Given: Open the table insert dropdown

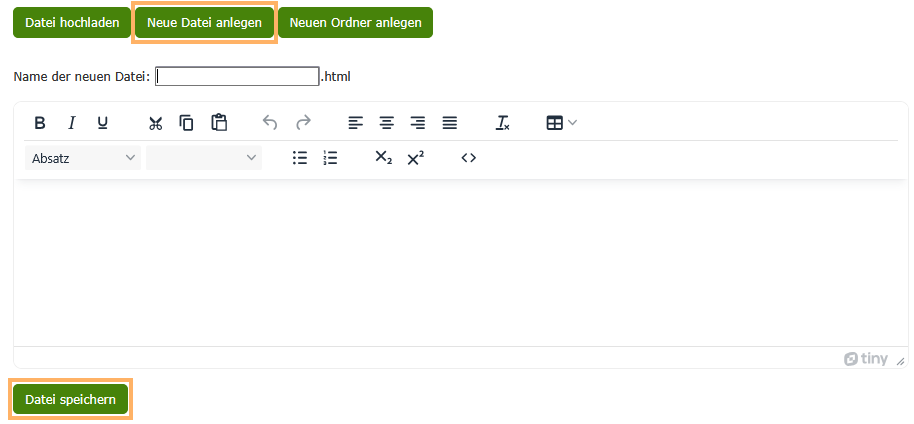Looking at the screenshot, I should tap(561, 123).
